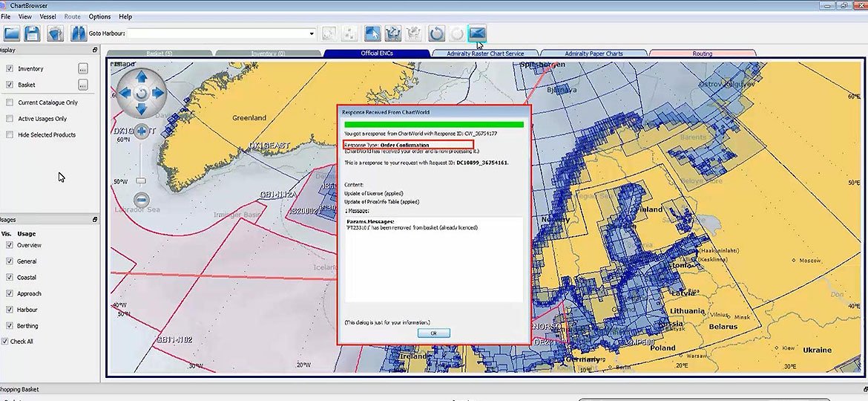Viewport: 868px width, 401px height.
Task: Select the pointer selection tool icon
Action: pyautogui.click(x=372, y=33)
